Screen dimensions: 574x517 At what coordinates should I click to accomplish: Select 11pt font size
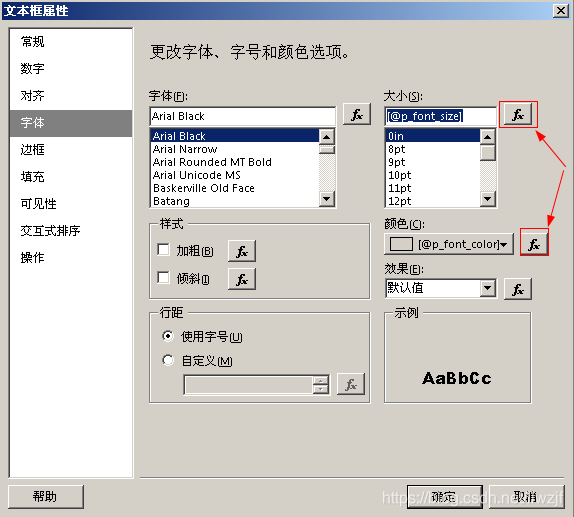(x=433, y=188)
